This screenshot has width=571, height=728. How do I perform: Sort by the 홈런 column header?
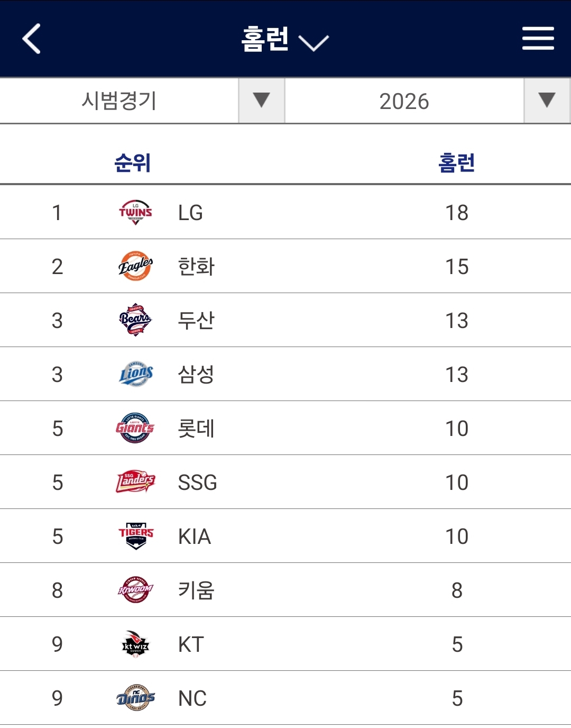tap(456, 162)
